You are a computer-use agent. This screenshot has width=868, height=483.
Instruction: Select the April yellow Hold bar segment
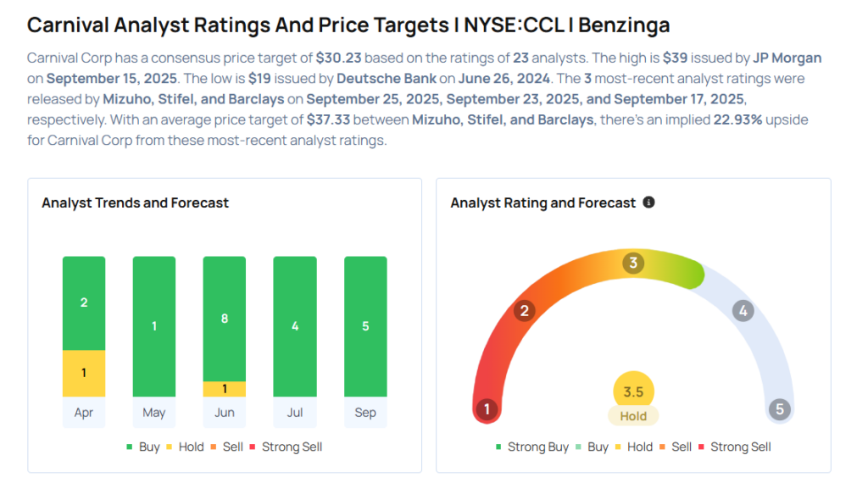84,374
